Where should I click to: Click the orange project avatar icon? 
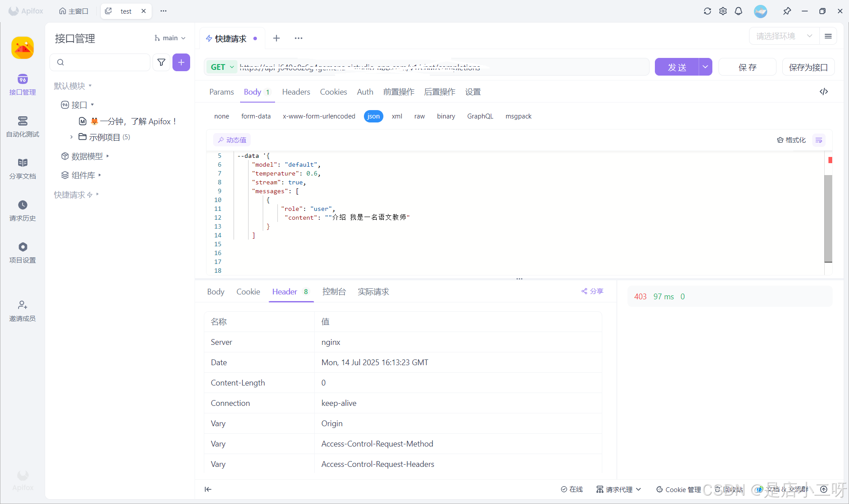(x=23, y=48)
